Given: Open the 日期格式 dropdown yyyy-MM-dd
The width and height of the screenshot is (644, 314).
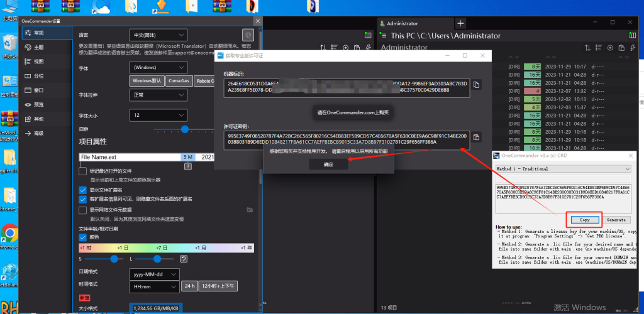Looking at the screenshot, I should (154, 274).
